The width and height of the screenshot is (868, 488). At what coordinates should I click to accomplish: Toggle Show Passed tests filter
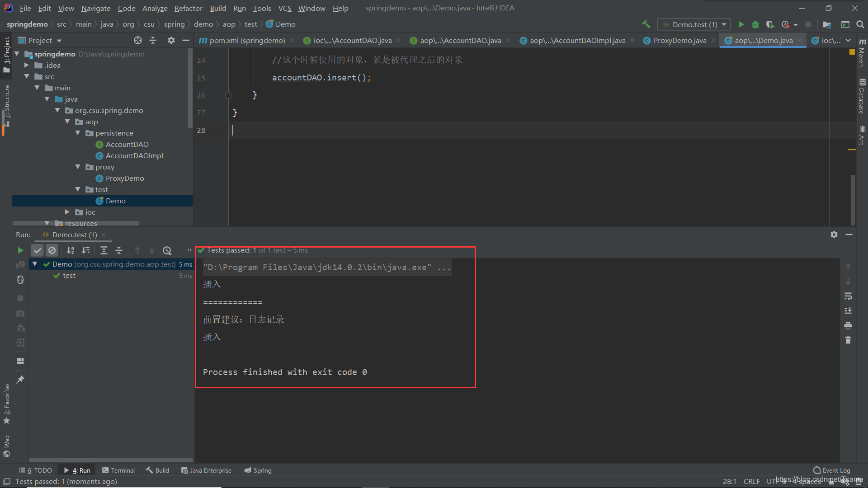[x=38, y=250]
